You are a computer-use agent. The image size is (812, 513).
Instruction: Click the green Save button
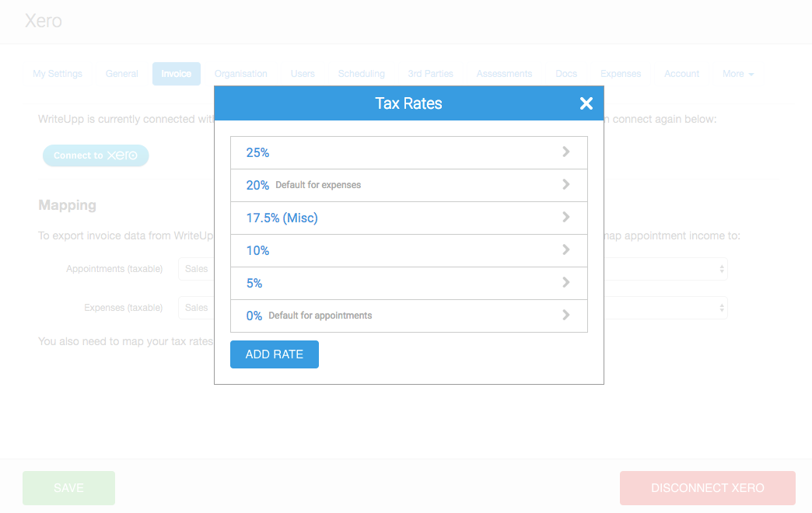pyautogui.click(x=68, y=488)
